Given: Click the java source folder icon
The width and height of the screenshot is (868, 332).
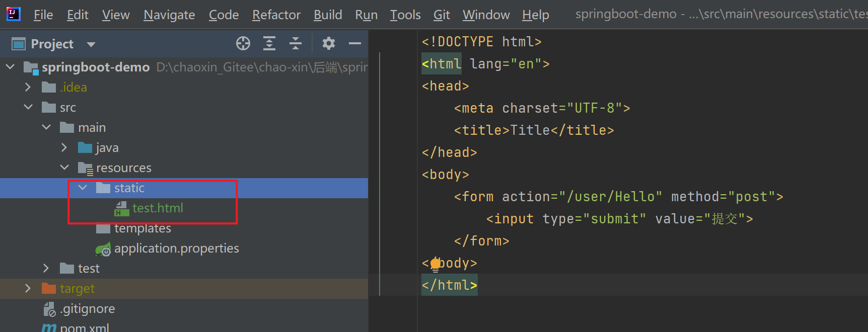Looking at the screenshot, I should point(85,148).
